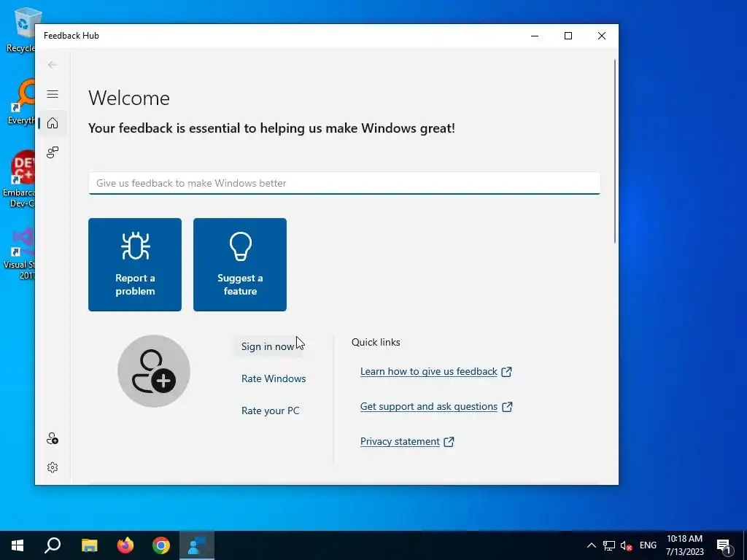The image size is (747, 560).
Task: Click the add account icon in sidebar
Action: [x=53, y=438]
